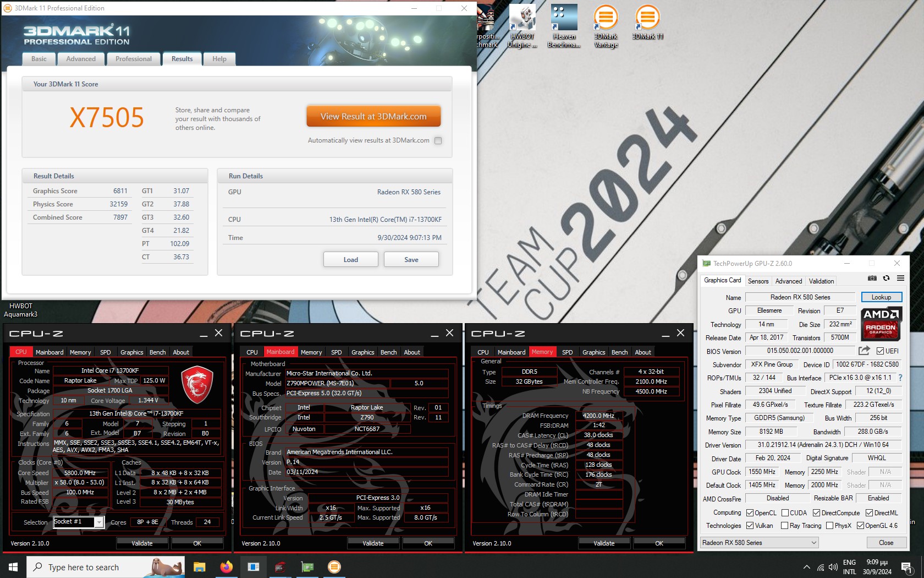Click the DRAM Frequency value 4200.0 MHz
Screen dimensions: 924x578
coord(598,416)
